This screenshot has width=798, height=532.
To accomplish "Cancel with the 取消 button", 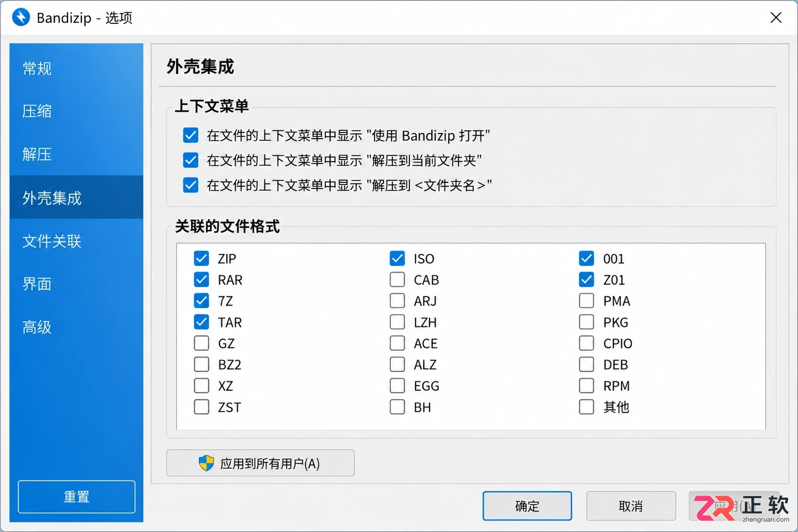I will click(x=631, y=505).
